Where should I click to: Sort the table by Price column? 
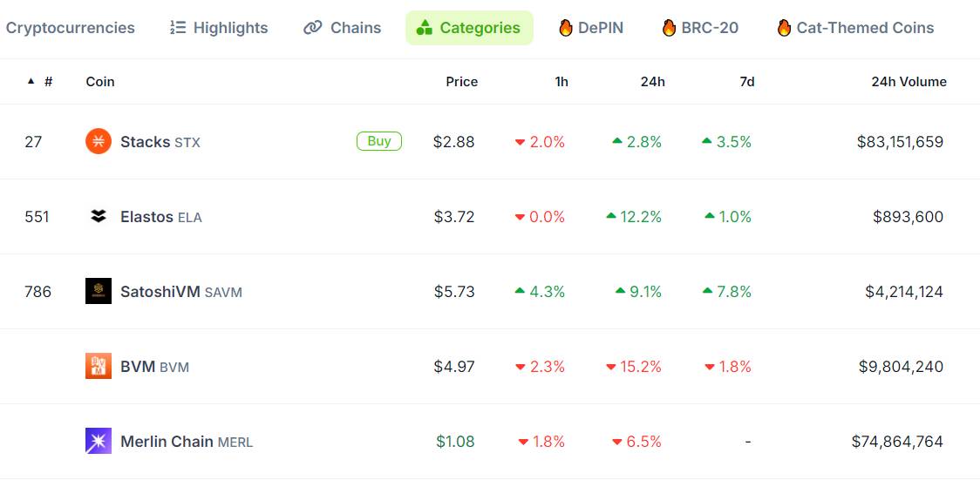[462, 82]
